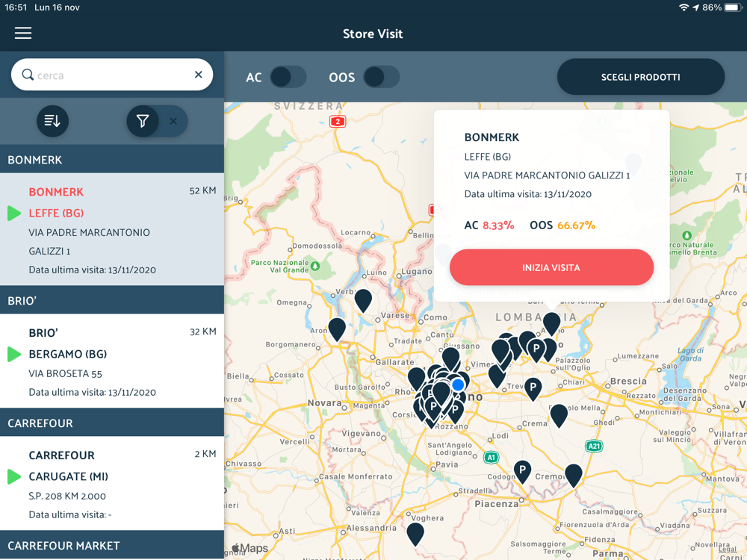Select CARREFOUR section header
This screenshot has height=560, width=747.
tap(112, 423)
